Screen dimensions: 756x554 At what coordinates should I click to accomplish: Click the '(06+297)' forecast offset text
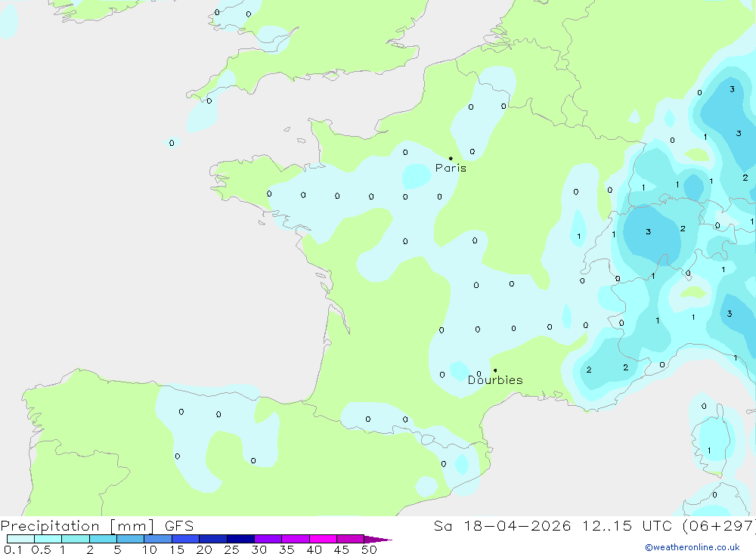coord(720,526)
